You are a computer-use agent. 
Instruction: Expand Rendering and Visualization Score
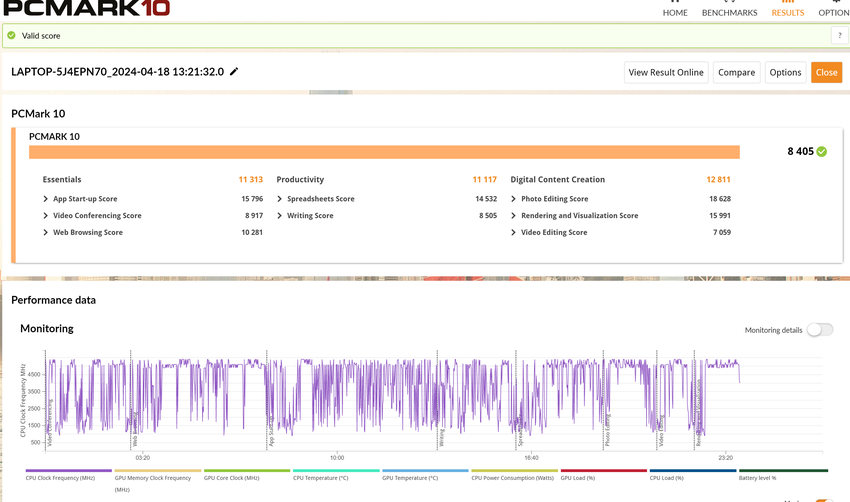tap(514, 216)
